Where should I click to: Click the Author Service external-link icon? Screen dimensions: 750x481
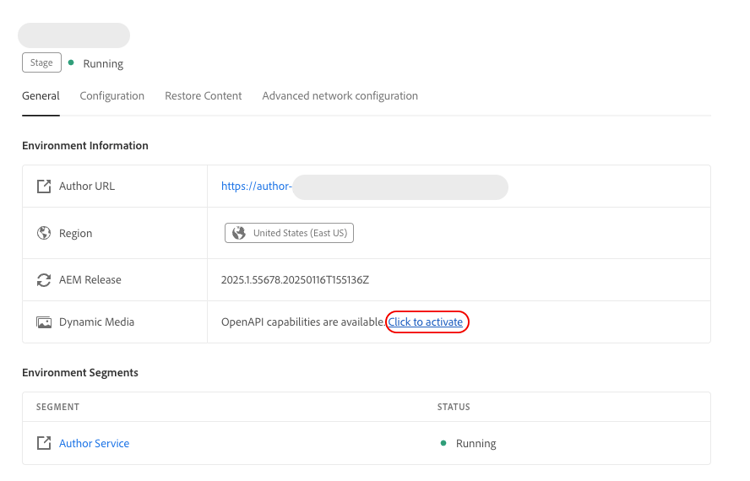[x=44, y=443]
